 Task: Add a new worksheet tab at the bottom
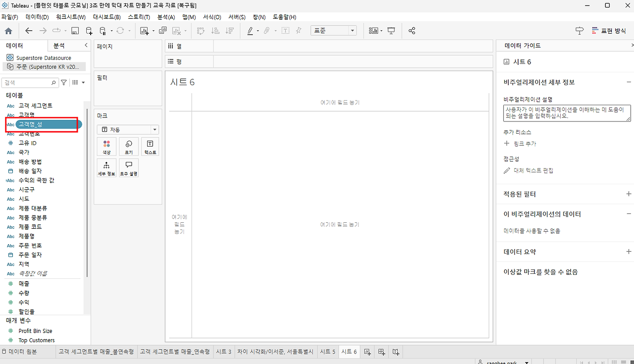(x=368, y=352)
